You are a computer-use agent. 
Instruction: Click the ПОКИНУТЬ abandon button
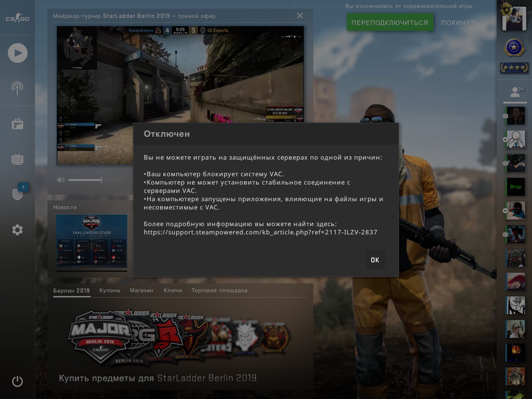click(x=460, y=22)
